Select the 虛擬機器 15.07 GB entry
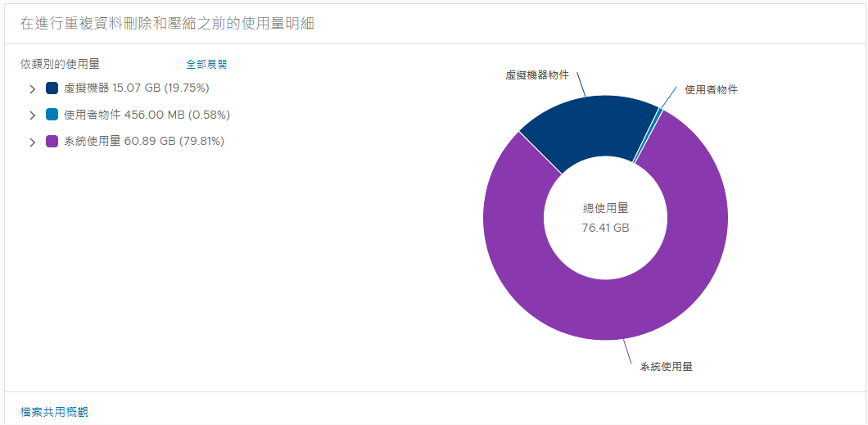 point(137,88)
